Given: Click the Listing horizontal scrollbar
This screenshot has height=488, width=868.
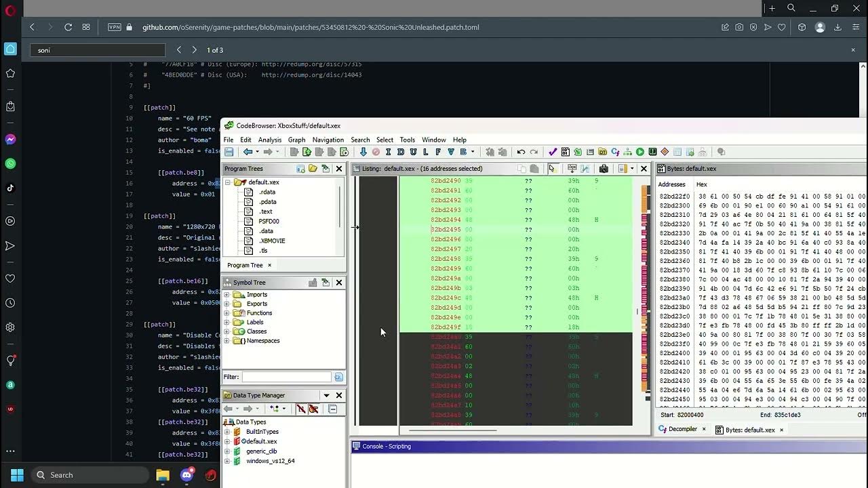Looking at the screenshot, I should coord(453,430).
